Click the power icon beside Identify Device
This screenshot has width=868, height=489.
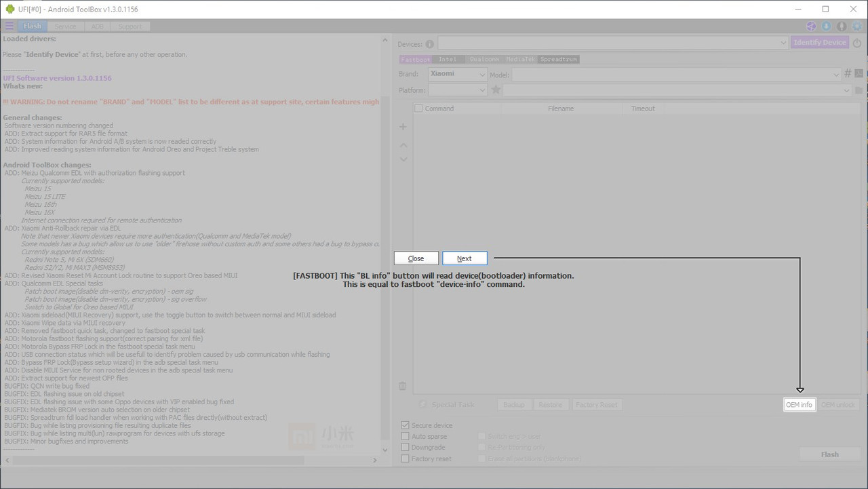(x=857, y=43)
